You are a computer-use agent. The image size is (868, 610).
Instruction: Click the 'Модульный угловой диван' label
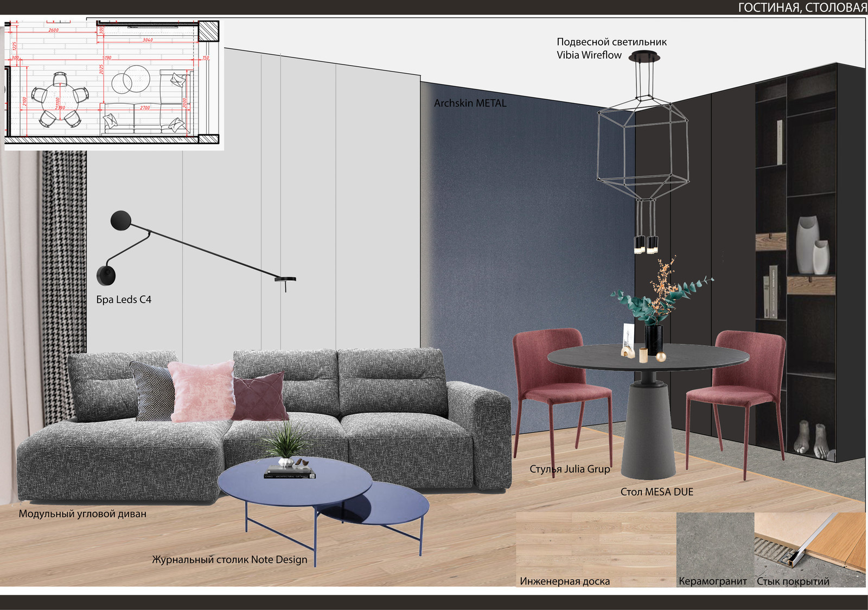(82, 514)
